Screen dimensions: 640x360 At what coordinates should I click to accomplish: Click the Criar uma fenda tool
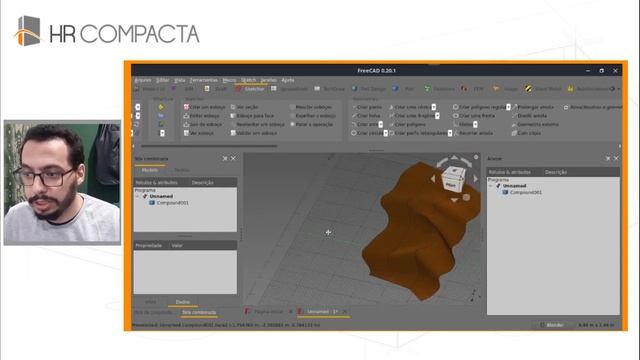[473, 116]
